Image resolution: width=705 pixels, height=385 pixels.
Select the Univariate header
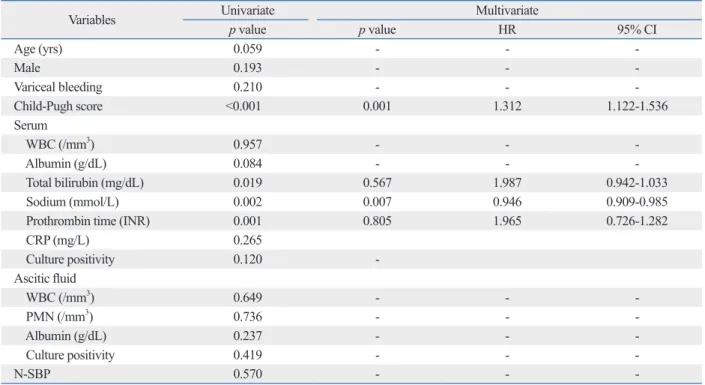click(247, 10)
